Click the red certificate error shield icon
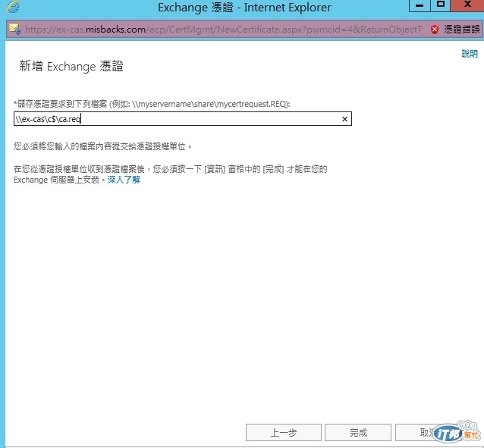Image resolution: width=484 pixels, height=448 pixels. 435,30
